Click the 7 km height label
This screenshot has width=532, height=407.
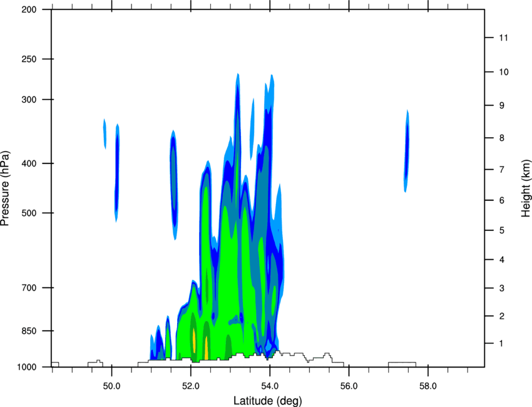point(501,170)
